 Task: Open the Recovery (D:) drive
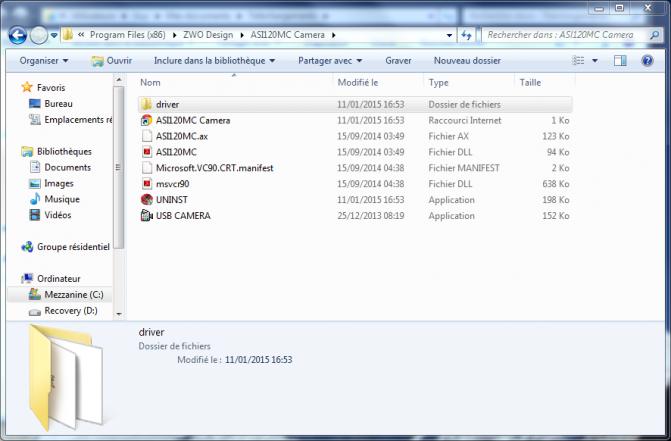coord(71,311)
